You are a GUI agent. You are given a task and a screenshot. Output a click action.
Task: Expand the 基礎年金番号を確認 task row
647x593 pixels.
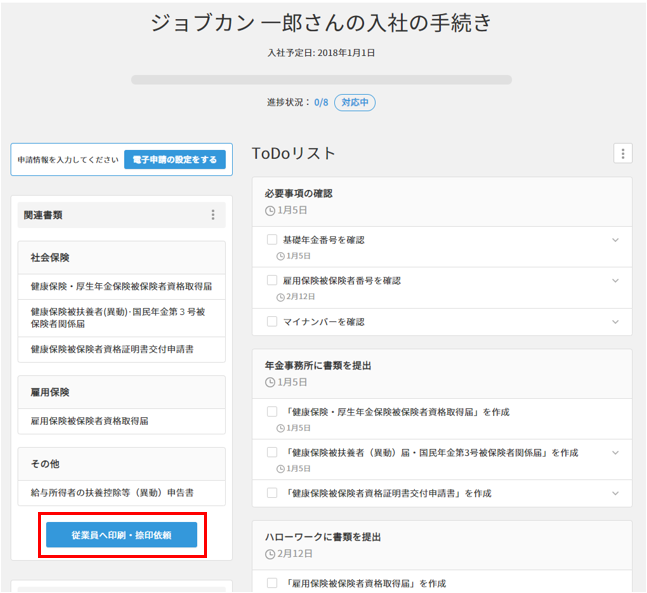coord(615,240)
